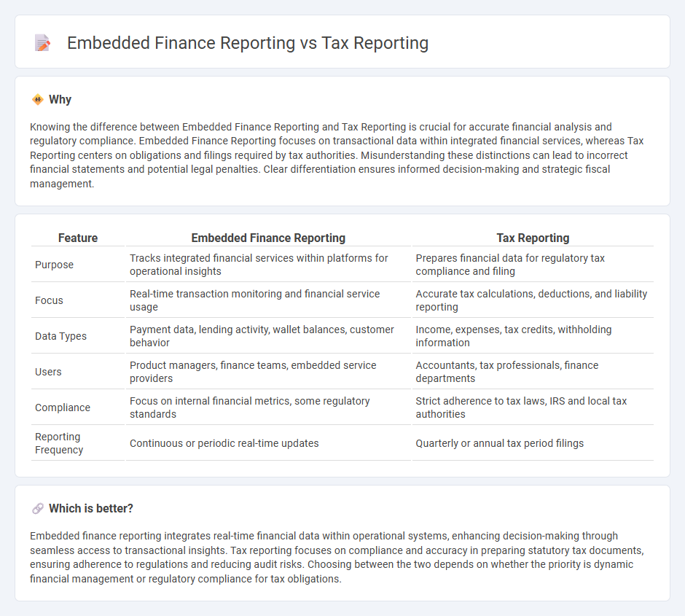Click cell 'Accurate tax calculations, deductions, and liability reporting'
685x616 pixels.
[533, 300]
